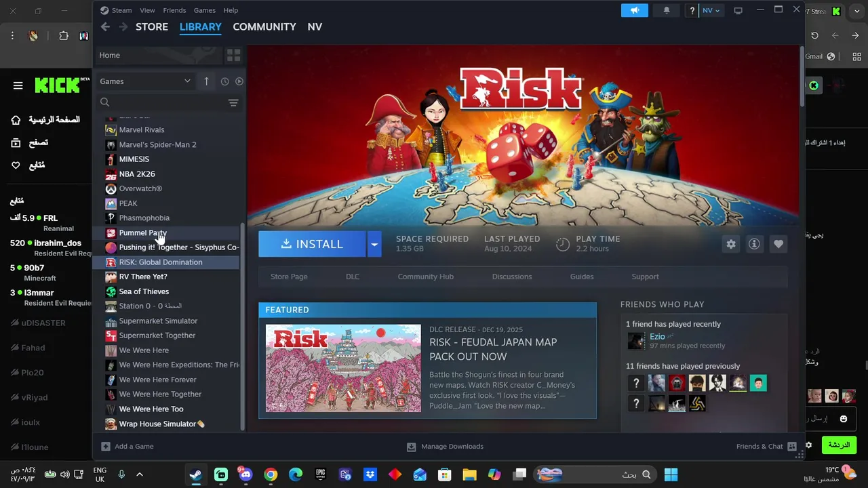Show game info icon
This screenshot has height=488, width=868.
(754, 244)
